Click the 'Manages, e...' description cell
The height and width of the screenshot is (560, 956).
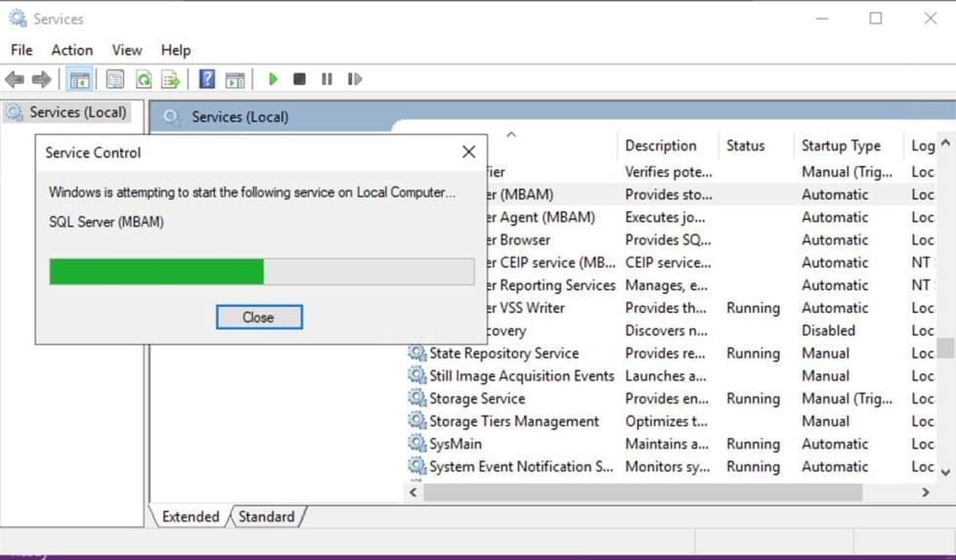[x=666, y=285]
